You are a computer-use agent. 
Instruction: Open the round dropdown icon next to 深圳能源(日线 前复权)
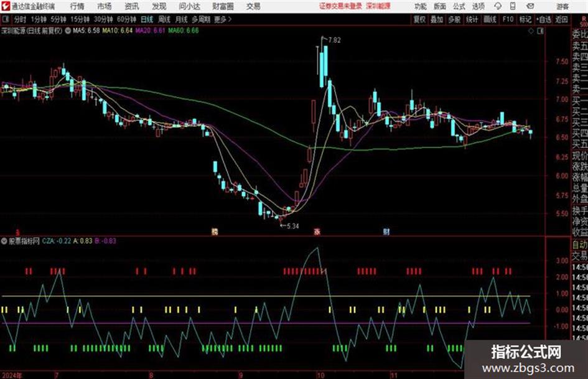tap(67, 30)
